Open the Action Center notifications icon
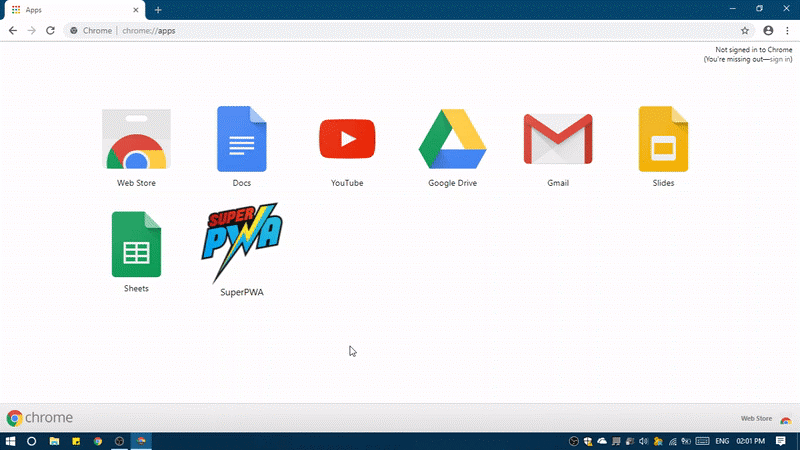Viewport: 800px width, 450px height. pyautogui.click(x=781, y=441)
